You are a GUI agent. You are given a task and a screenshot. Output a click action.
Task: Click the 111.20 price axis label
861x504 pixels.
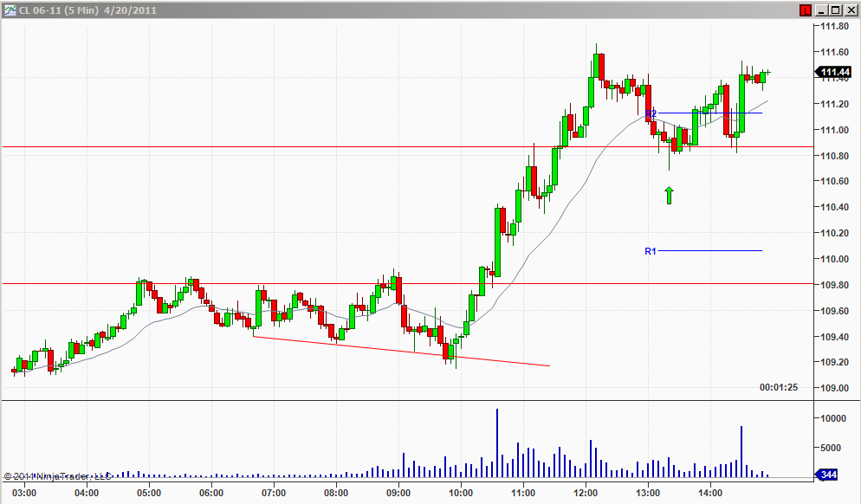coord(835,104)
